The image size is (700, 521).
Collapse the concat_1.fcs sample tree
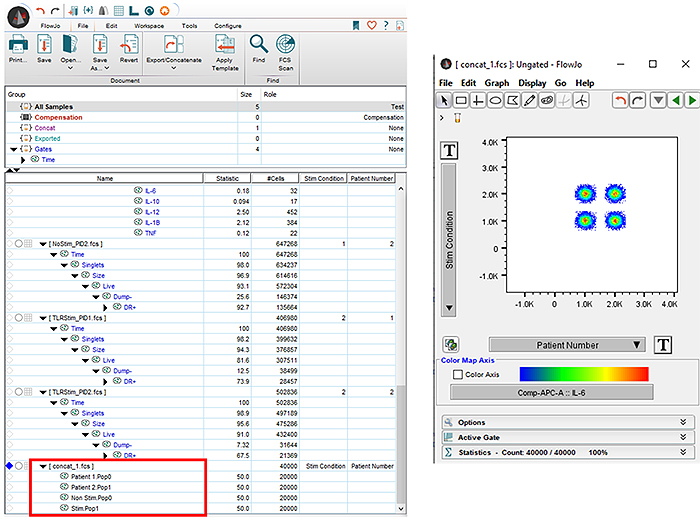42,466
